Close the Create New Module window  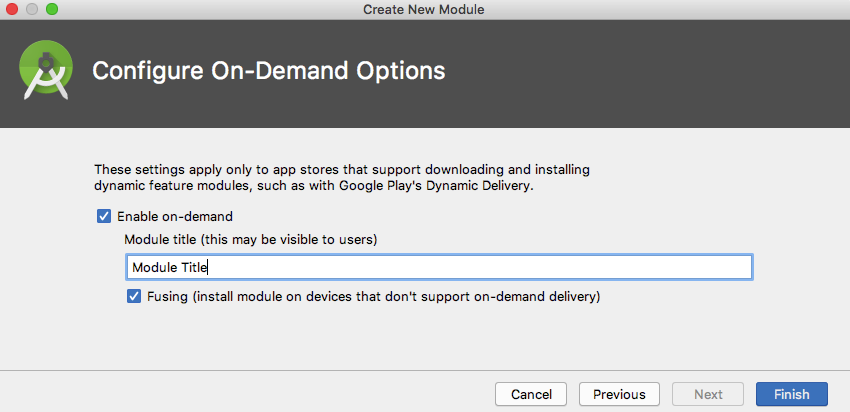[x=12, y=9]
